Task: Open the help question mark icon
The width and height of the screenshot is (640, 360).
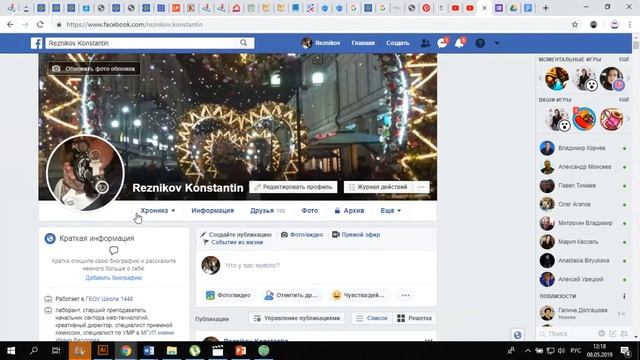Action: (x=480, y=43)
